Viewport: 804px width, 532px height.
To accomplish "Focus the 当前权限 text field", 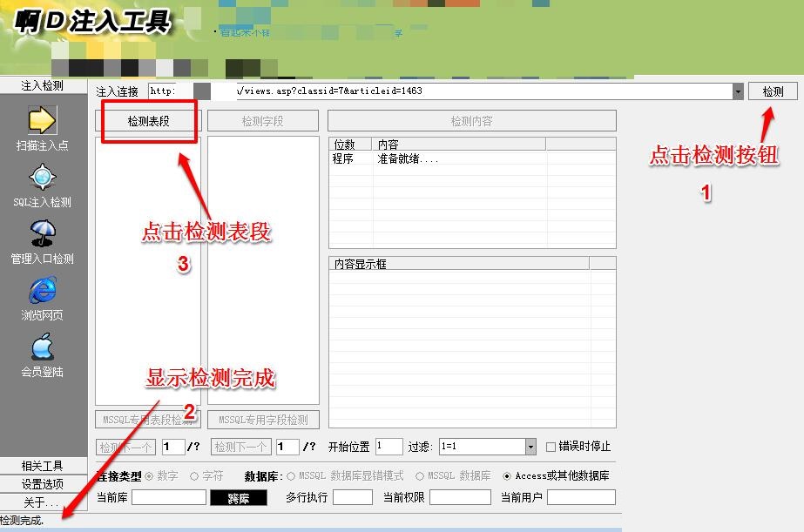I will 460,497.
